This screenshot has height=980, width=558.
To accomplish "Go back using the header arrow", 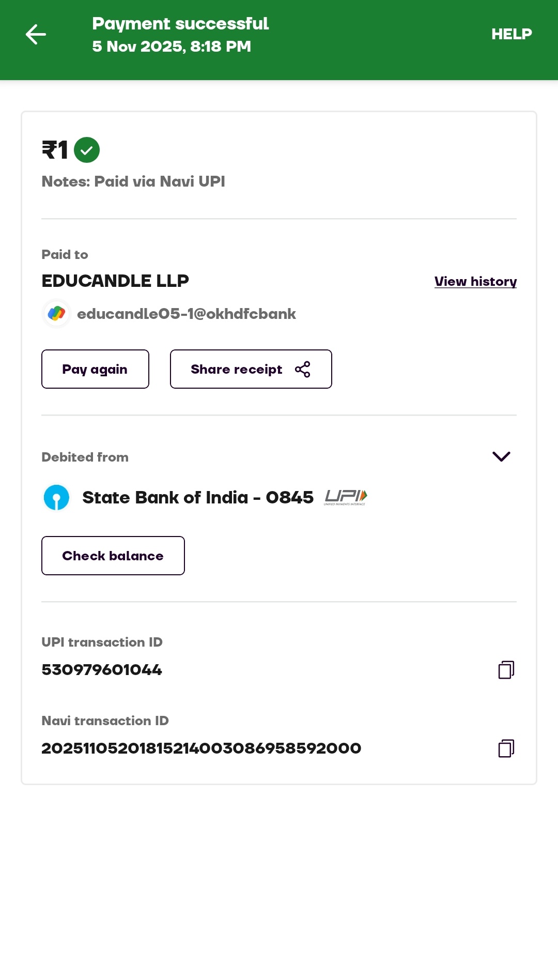I will pyautogui.click(x=36, y=35).
